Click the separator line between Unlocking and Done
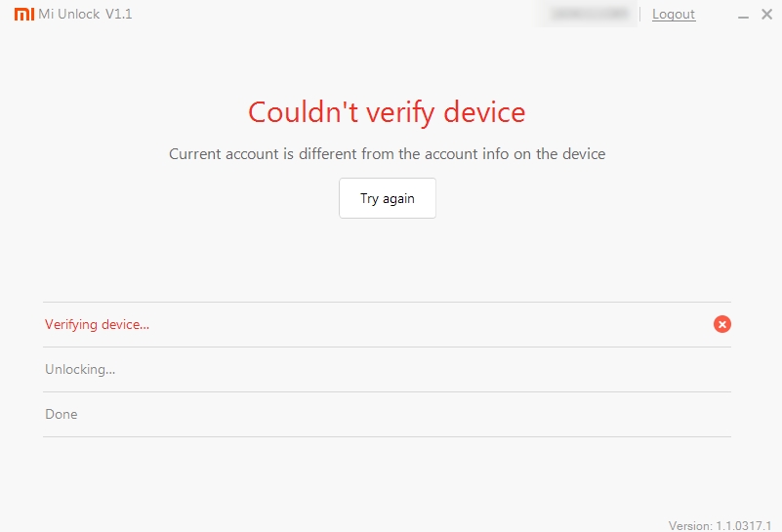 pyautogui.click(x=387, y=391)
